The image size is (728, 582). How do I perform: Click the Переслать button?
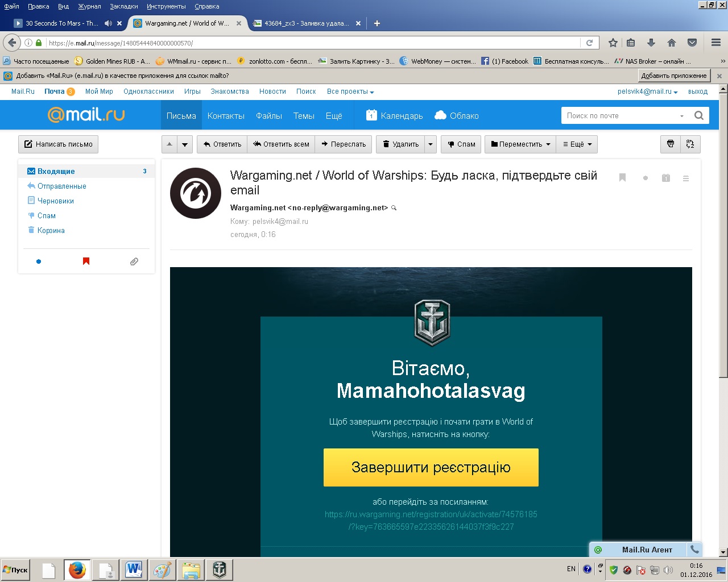coord(344,144)
